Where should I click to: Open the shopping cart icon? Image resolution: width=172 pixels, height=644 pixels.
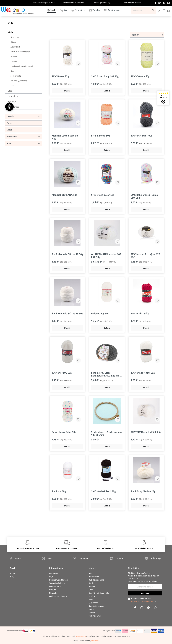click(x=168, y=10)
